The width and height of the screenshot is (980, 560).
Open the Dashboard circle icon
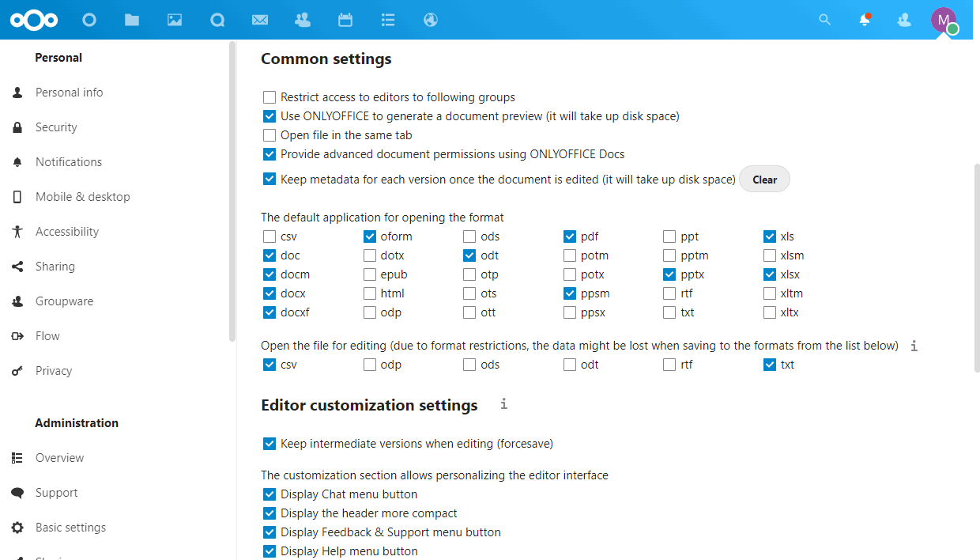89,20
